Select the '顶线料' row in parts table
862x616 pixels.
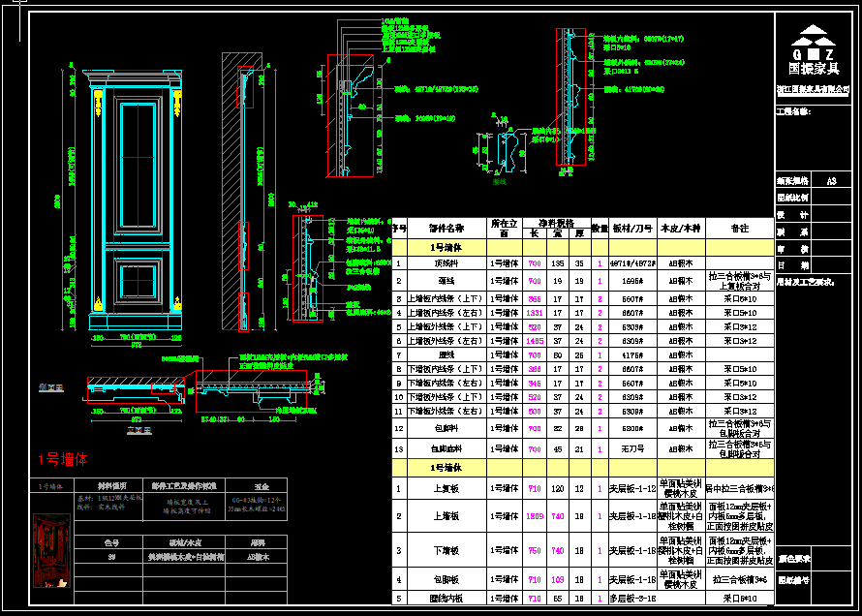446,262
